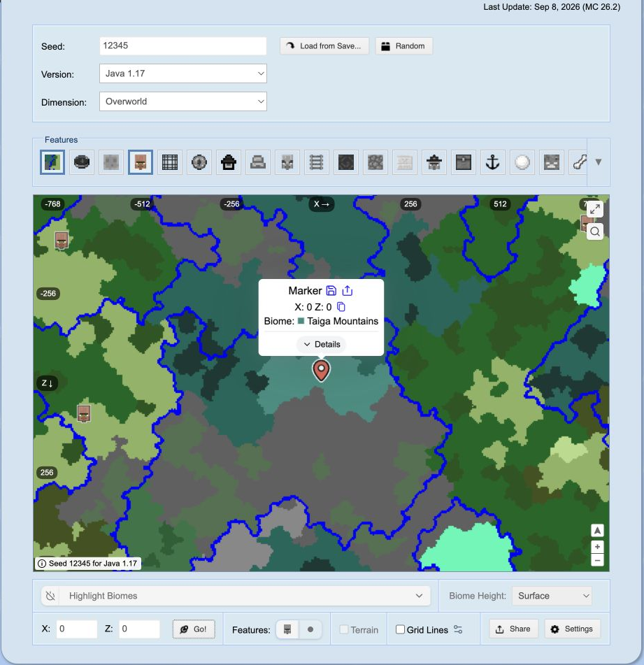The width and height of the screenshot is (644, 665).
Task: Enable the Shipwreck anchor feature
Action: 493,162
